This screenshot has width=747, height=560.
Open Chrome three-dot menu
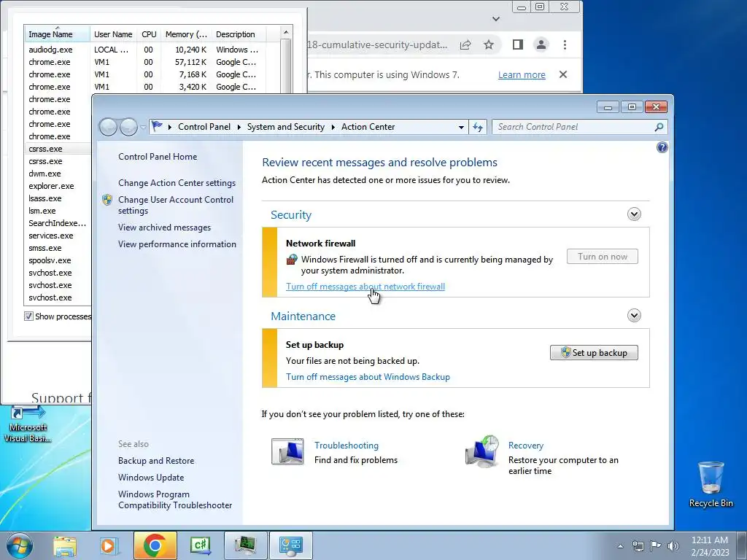click(x=565, y=44)
